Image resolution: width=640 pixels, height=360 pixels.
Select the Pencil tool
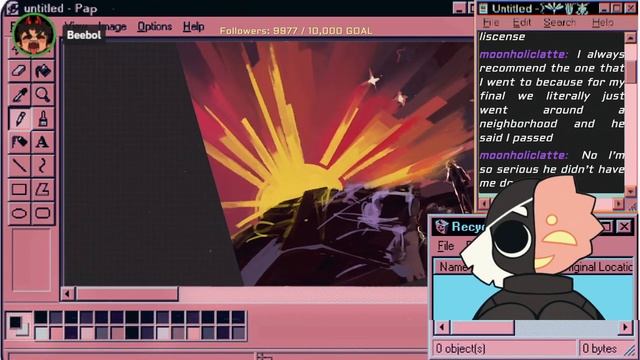point(19,118)
